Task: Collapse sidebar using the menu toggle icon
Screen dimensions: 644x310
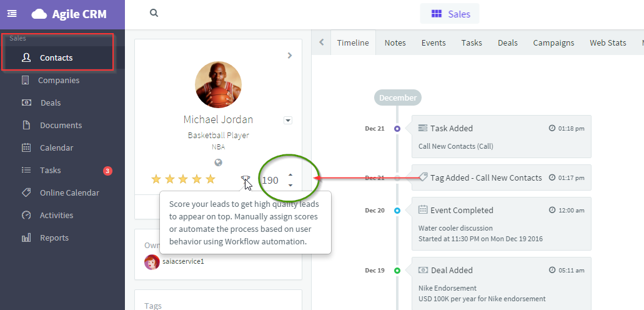Action: 12,14
